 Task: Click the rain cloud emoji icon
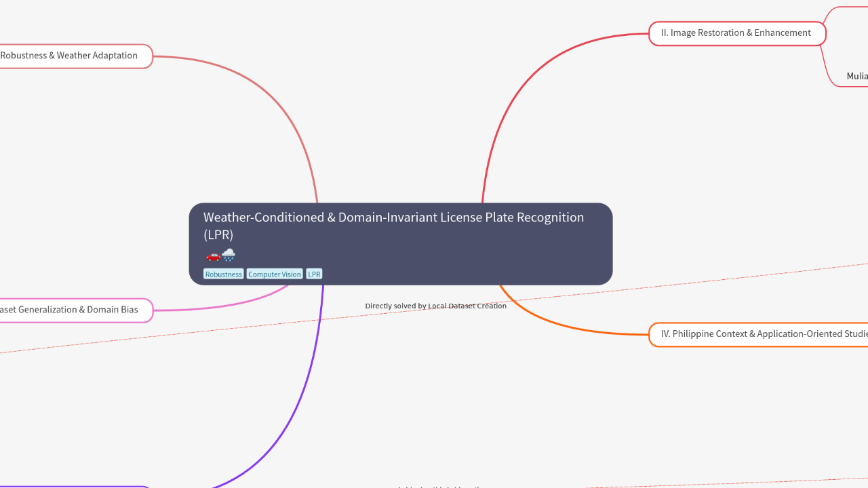pyautogui.click(x=229, y=256)
